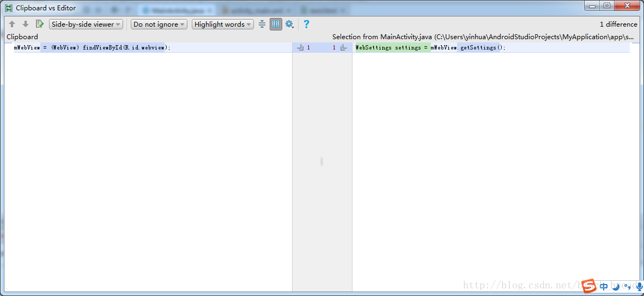Close the Clipboard vs Editor window

click(x=627, y=6)
